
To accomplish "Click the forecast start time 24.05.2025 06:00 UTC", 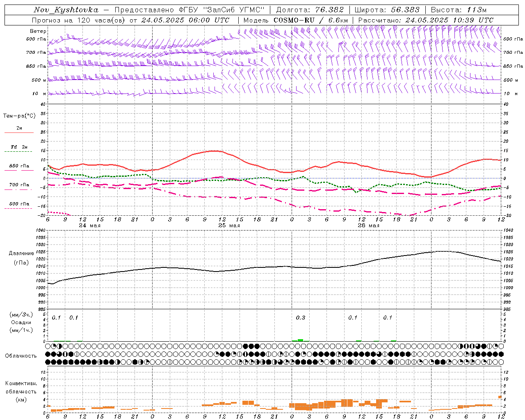I will [185, 20].
